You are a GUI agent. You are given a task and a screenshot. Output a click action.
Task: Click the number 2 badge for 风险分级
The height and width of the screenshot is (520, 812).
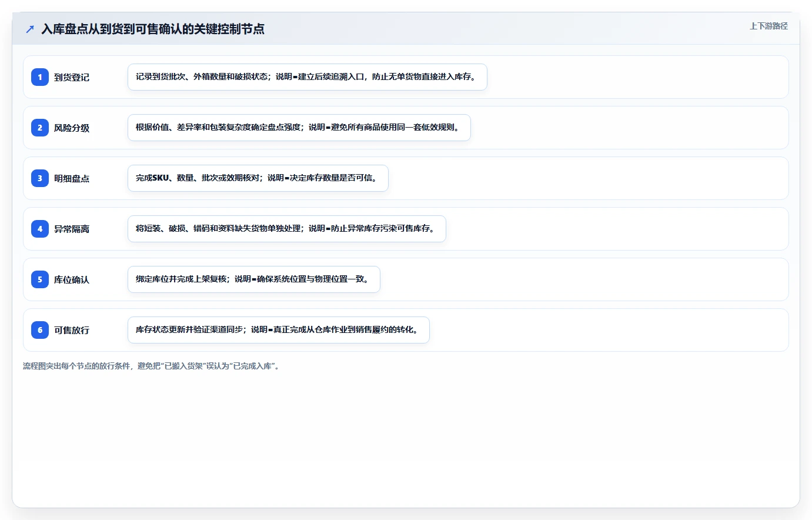pos(40,128)
